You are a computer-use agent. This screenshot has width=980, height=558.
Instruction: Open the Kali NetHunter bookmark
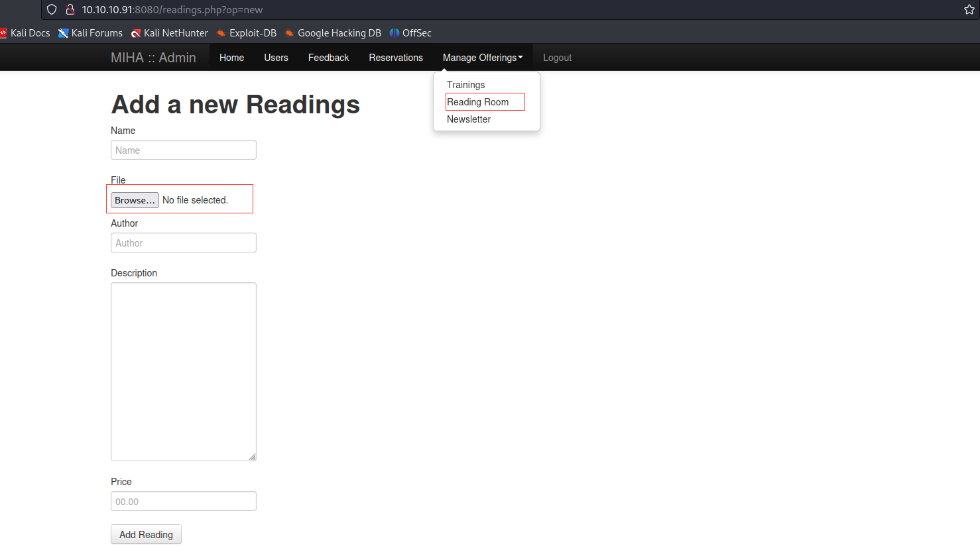tap(169, 33)
